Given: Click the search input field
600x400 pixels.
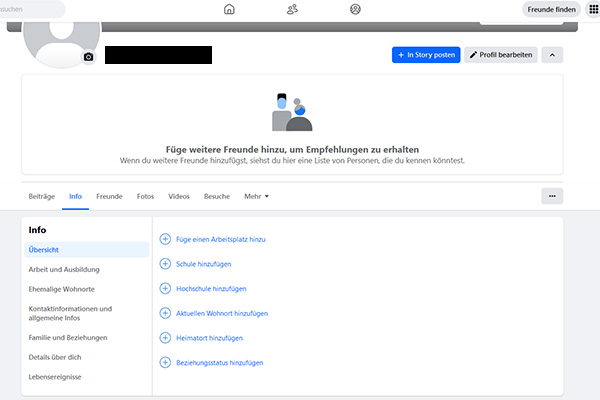Looking at the screenshot, I should point(30,9).
